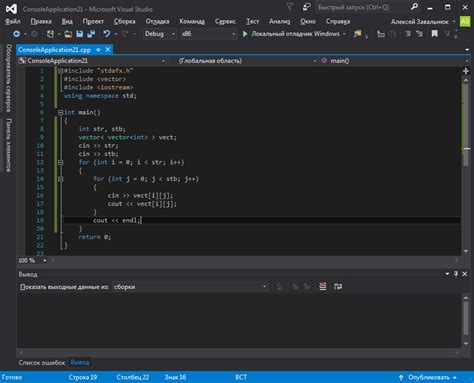The width and height of the screenshot is (474, 383).
Task: Open the Файл menu
Action: [x=13, y=21]
